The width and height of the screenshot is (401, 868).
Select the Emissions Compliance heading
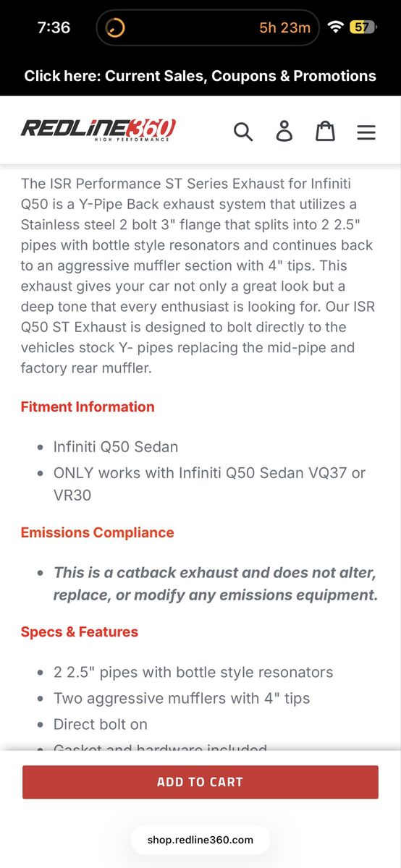tap(98, 532)
